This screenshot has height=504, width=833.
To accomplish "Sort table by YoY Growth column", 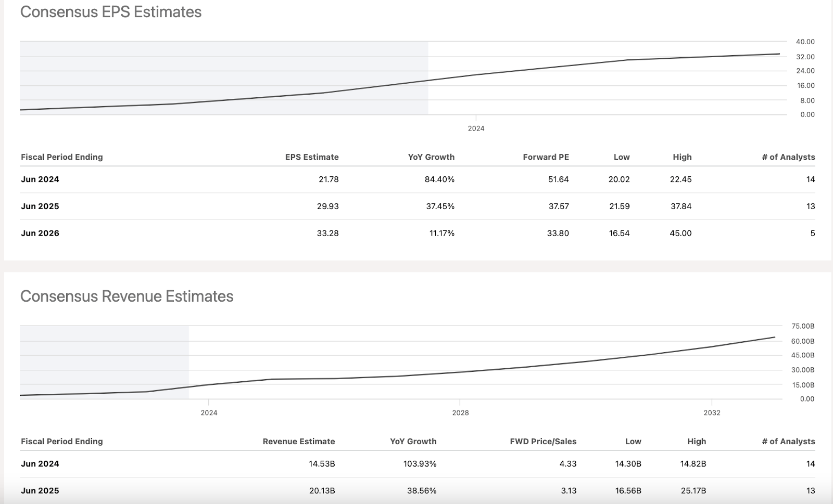I will [431, 157].
